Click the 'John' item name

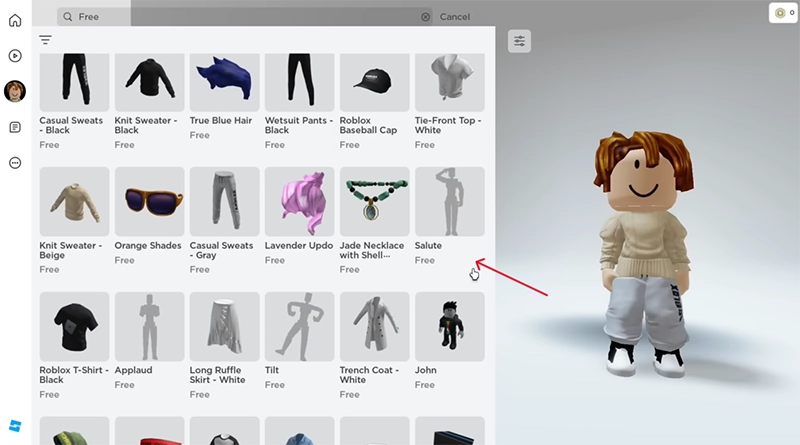tap(426, 370)
